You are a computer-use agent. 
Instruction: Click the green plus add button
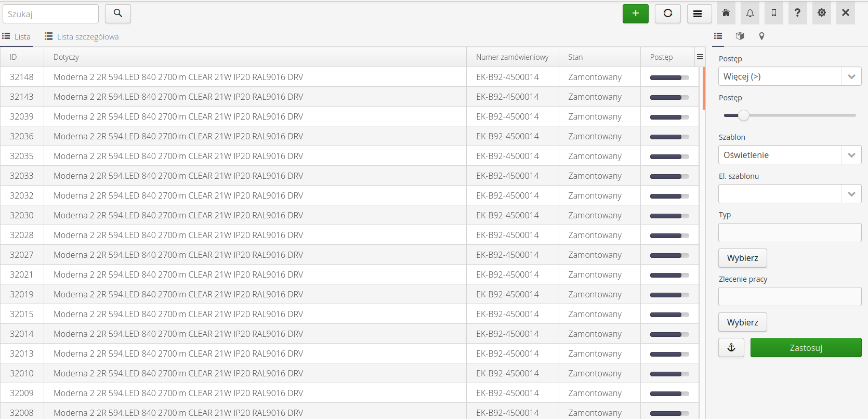(635, 14)
